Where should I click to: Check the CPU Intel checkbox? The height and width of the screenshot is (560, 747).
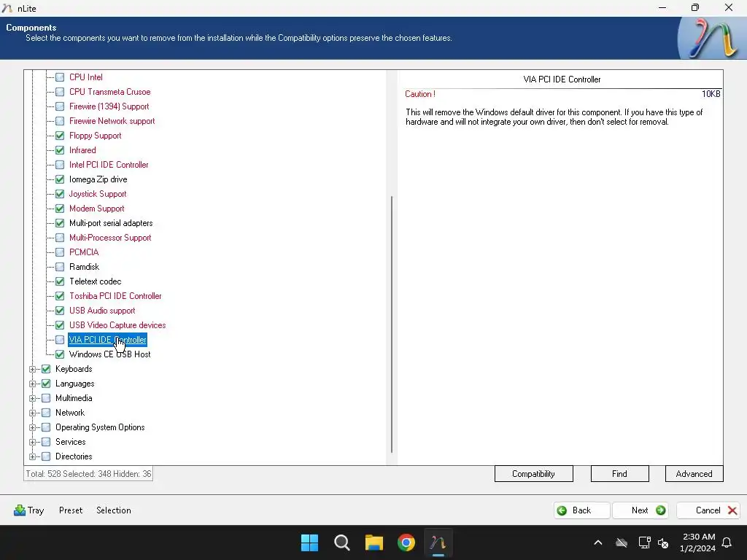pos(60,77)
